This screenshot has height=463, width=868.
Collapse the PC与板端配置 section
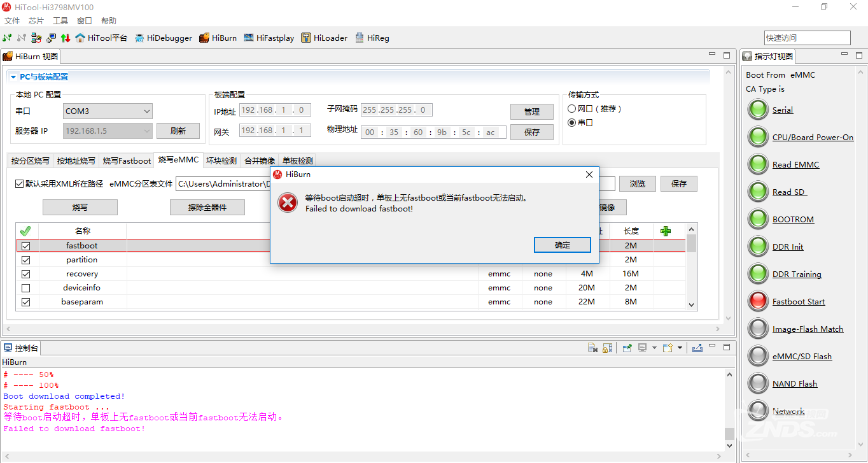[x=13, y=77]
